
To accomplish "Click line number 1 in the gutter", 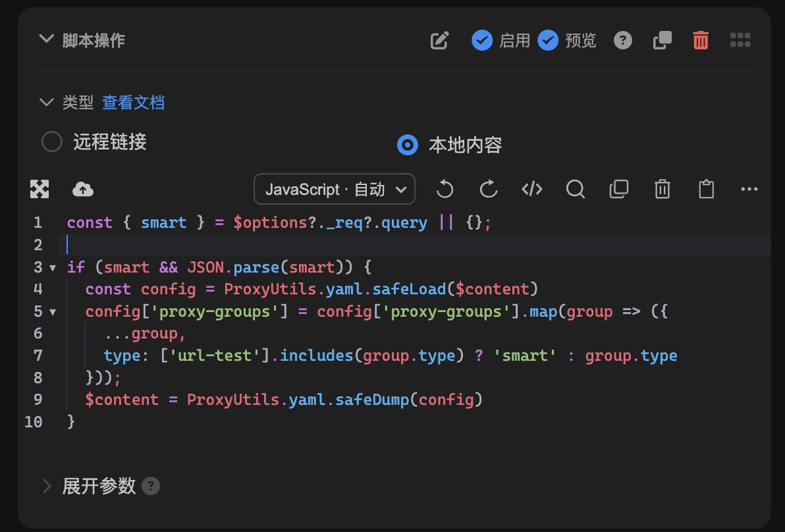I will point(38,223).
